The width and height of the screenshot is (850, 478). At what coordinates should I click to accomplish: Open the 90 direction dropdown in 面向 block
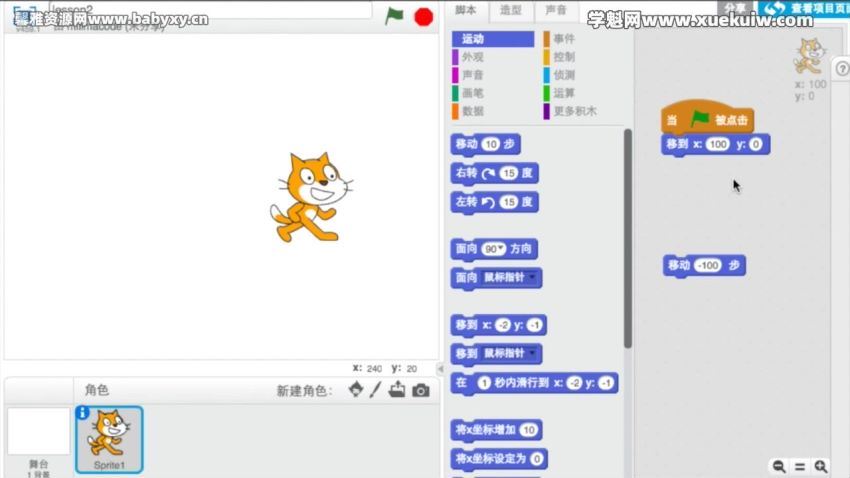click(x=493, y=249)
